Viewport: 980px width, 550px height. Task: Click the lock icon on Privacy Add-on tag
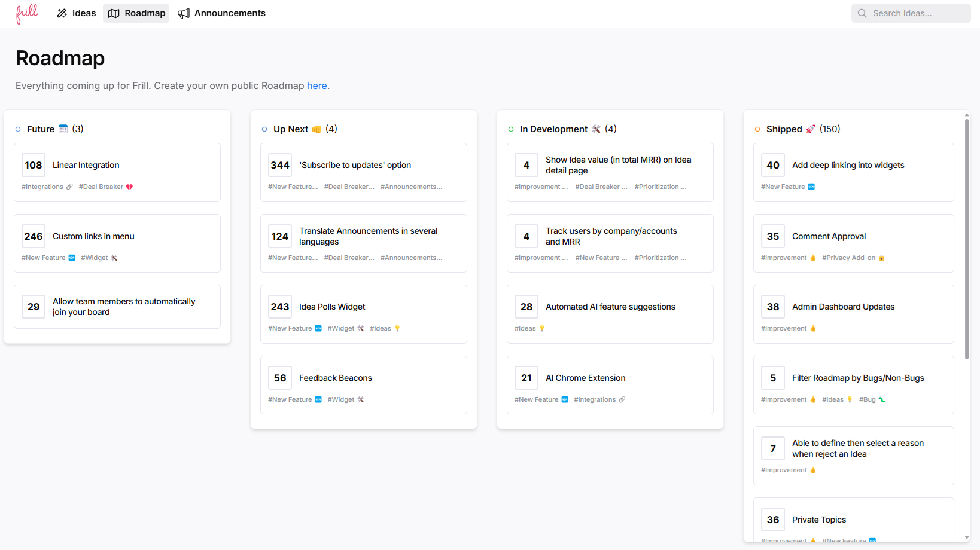tap(882, 258)
